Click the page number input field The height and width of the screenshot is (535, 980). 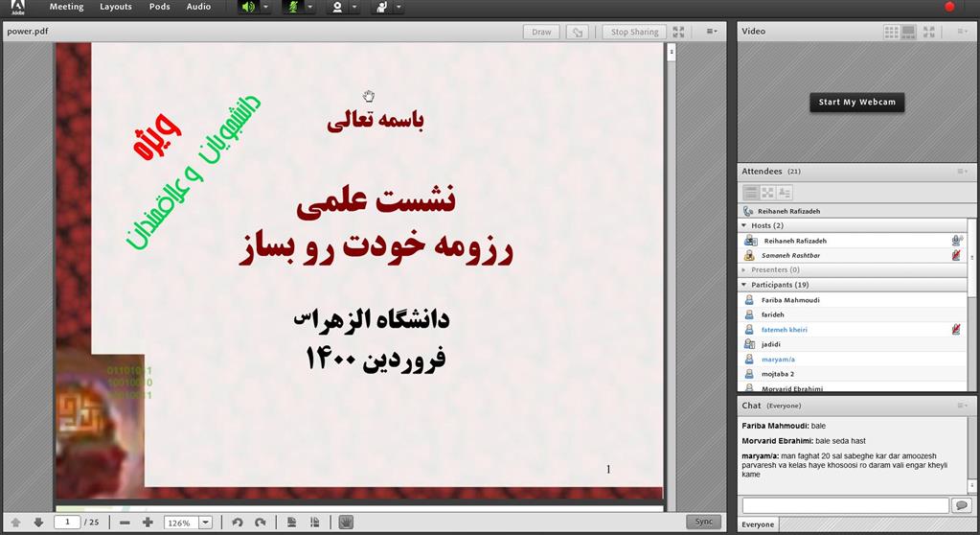point(67,522)
